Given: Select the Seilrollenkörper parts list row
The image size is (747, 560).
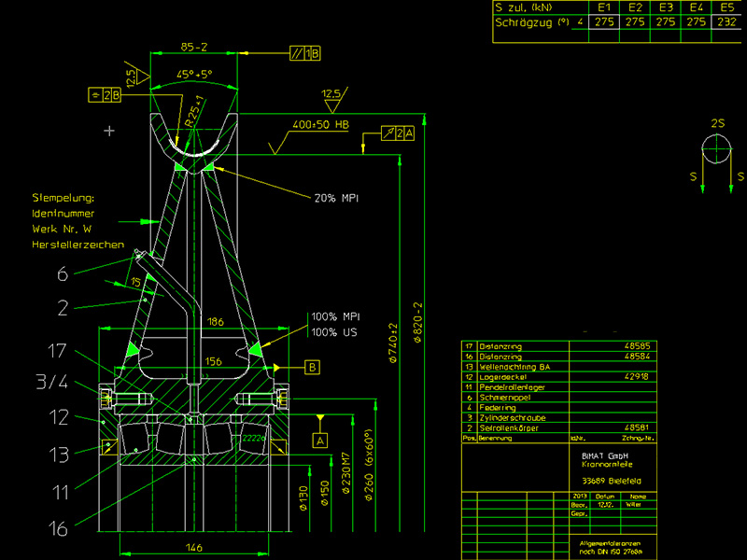Looking at the screenshot, I should pyautogui.click(x=559, y=428).
